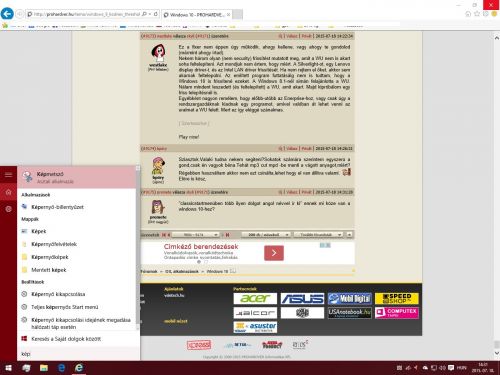This screenshot has width=500, height=375.
Task: Click the volume icon in system tray
Action: point(442,368)
